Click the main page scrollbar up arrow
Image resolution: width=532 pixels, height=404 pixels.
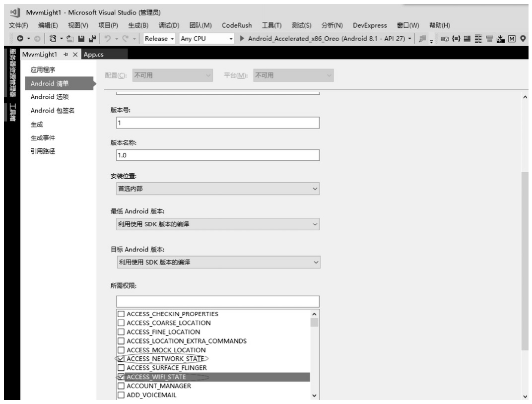tap(525, 97)
